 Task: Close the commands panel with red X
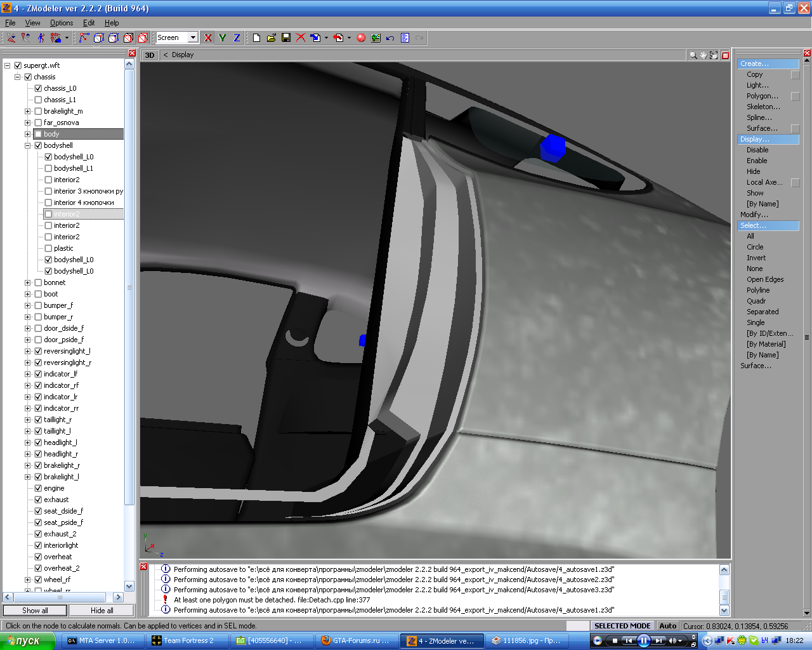tap(807, 53)
